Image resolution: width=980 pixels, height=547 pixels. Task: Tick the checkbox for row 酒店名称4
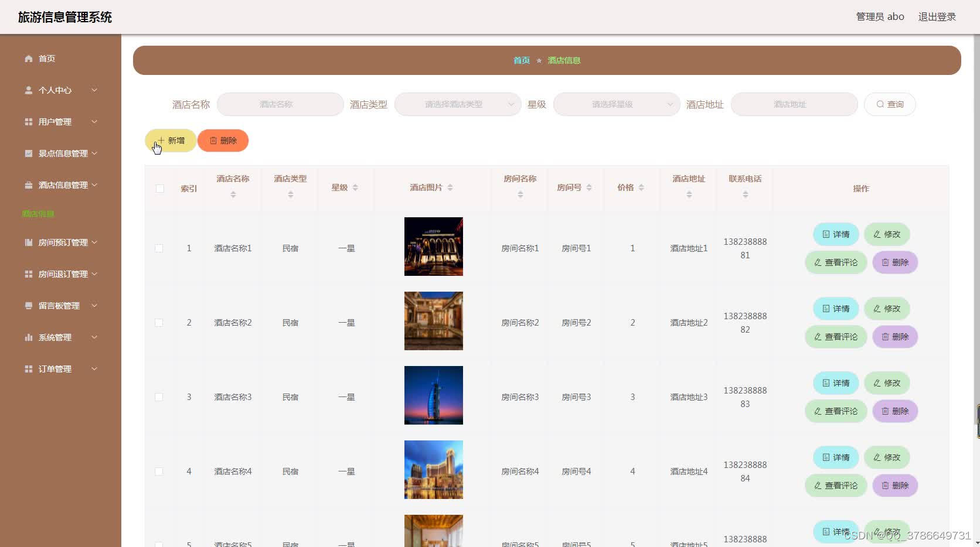(159, 471)
